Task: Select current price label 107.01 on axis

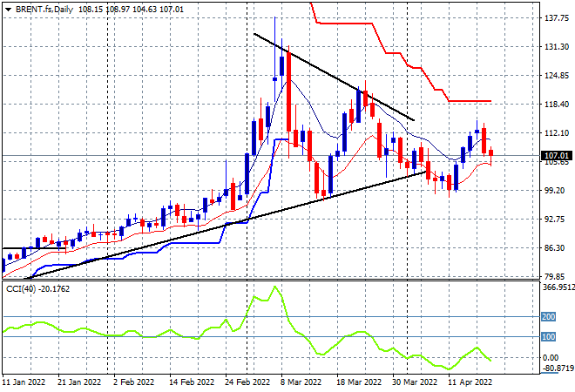Action: pos(557,156)
